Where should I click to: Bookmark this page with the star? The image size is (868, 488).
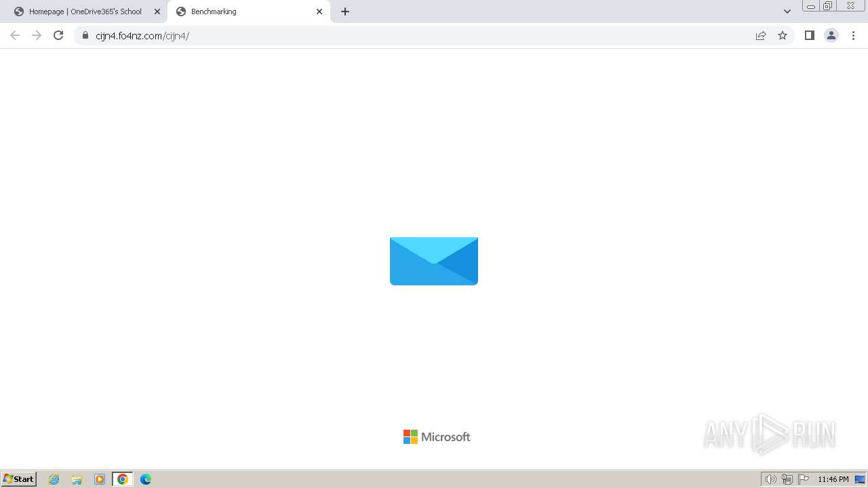point(783,35)
